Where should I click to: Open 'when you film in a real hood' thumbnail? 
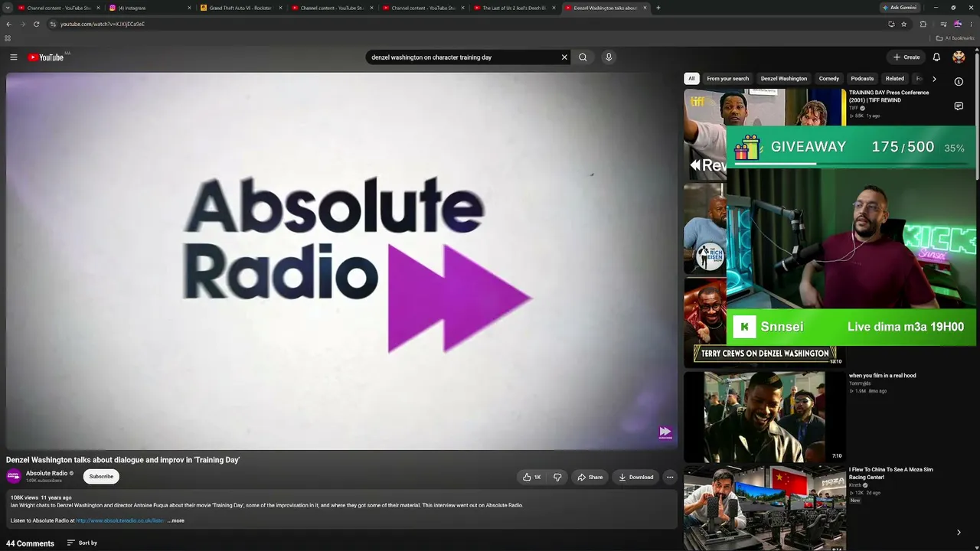(765, 416)
